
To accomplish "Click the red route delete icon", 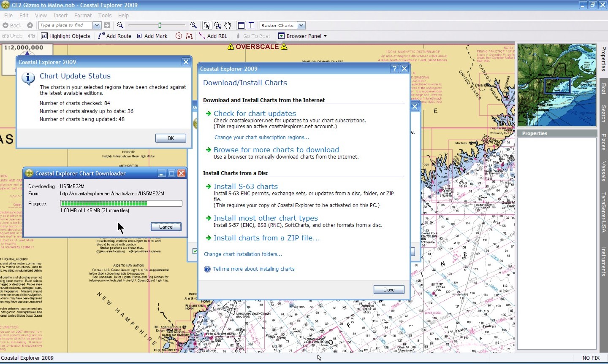I will [x=189, y=36].
